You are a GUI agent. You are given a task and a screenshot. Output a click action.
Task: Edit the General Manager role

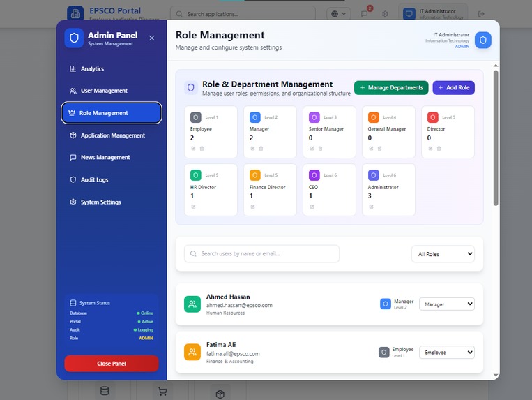371,149
